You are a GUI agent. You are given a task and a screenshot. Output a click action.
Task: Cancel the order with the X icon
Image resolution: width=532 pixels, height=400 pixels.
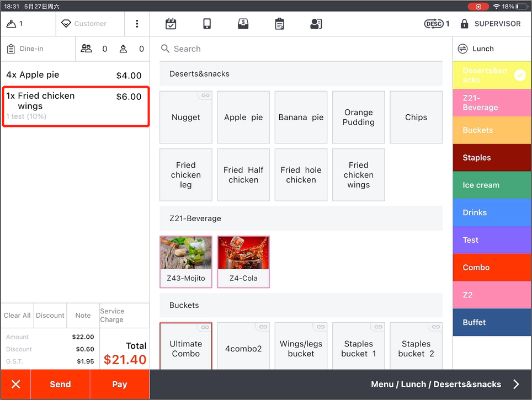(15, 385)
